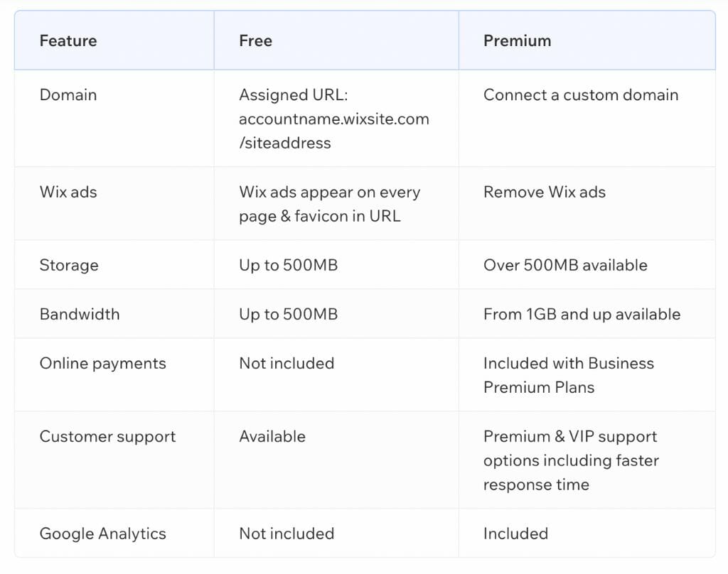Click the Wix ads row label
Screen dimensions: 728x574
click(68, 192)
